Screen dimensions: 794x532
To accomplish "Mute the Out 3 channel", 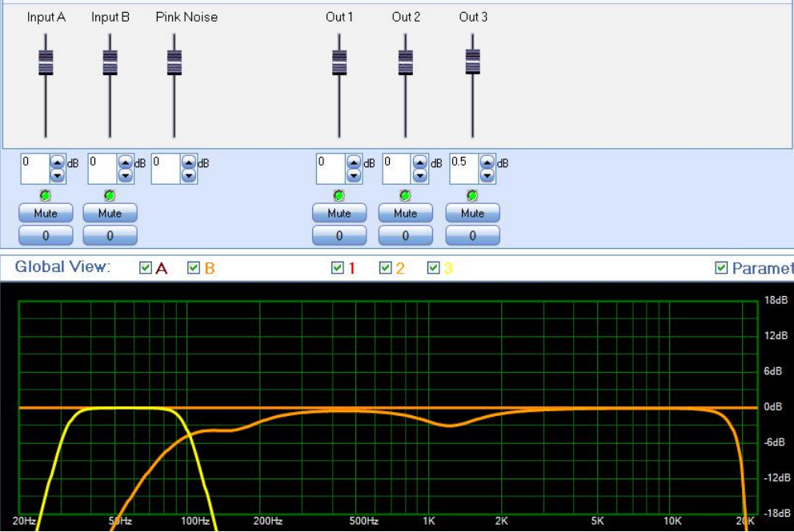I will click(472, 213).
